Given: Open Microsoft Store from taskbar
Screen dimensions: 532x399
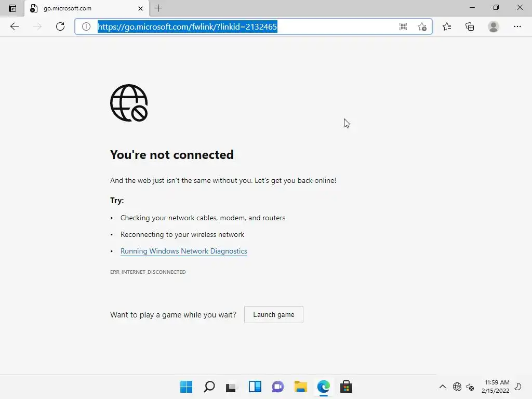Looking at the screenshot, I should [x=346, y=387].
